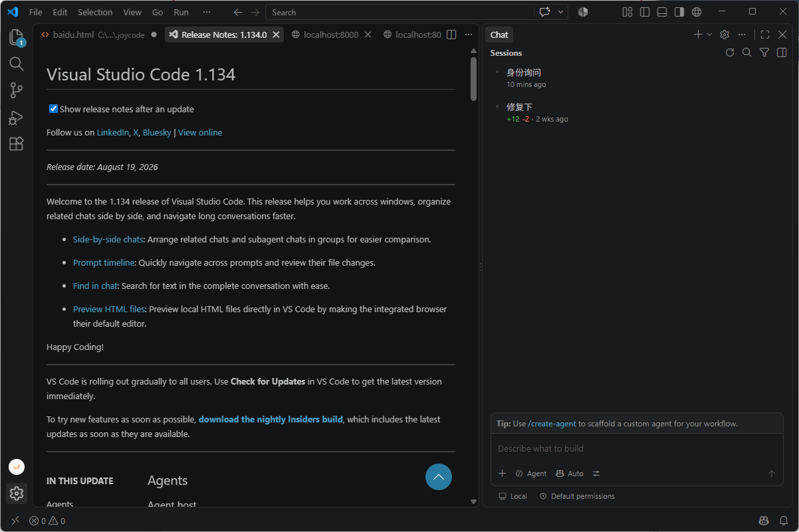Open the View online link
Viewport: 799px width, 532px height.
pos(200,132)
